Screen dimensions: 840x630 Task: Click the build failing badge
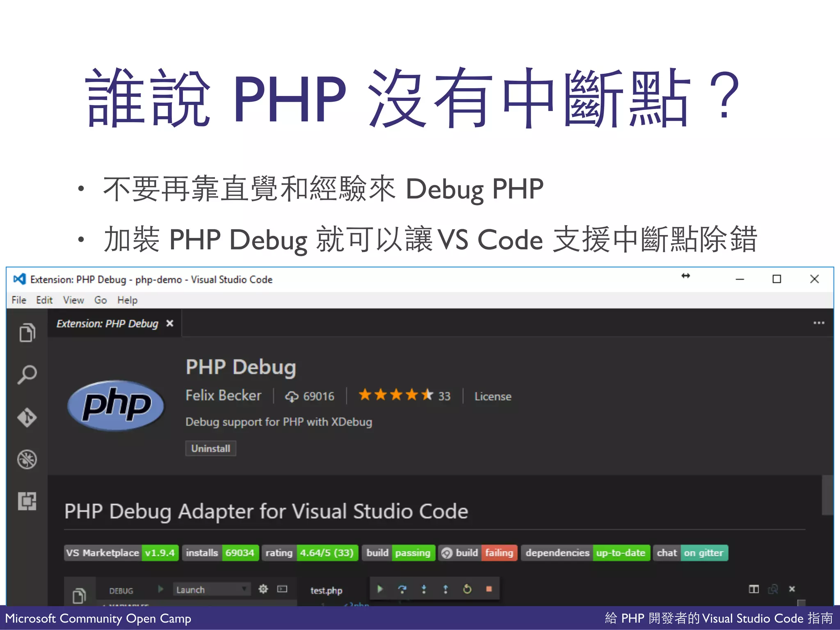click(x=478, y=553)
